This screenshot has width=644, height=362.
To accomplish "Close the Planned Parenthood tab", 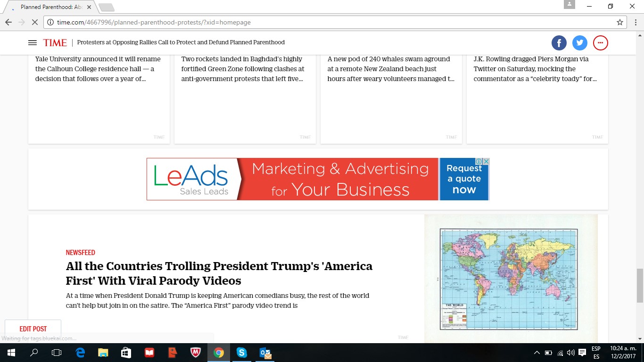I will 89,8.
